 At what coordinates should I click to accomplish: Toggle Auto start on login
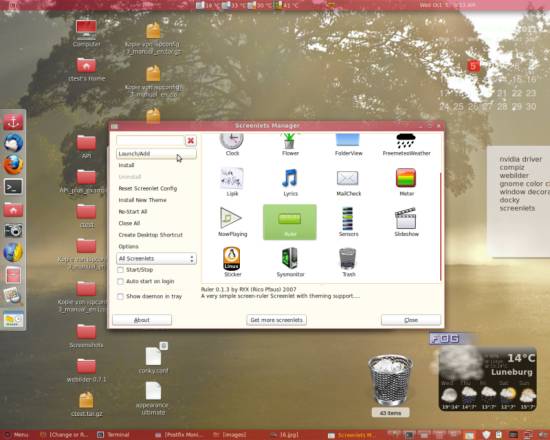coord(120,281)
